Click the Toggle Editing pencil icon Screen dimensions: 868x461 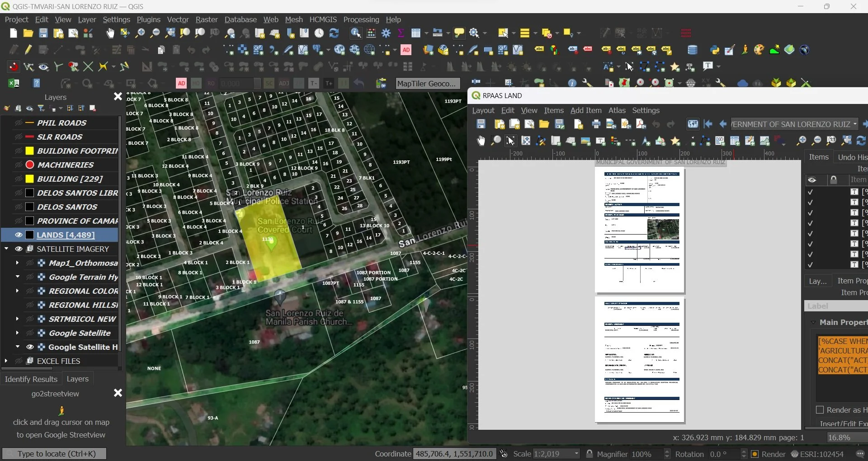click(x=28, y=50)
